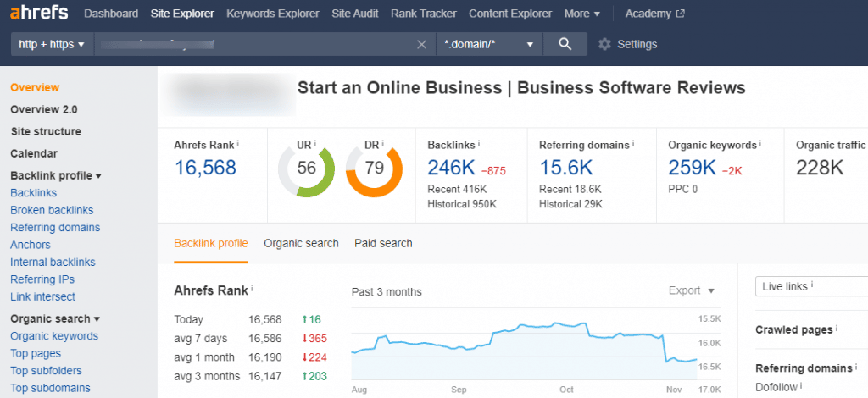Open Site Audit in top navigation
The image size is (868, 398).
point(355,14)
